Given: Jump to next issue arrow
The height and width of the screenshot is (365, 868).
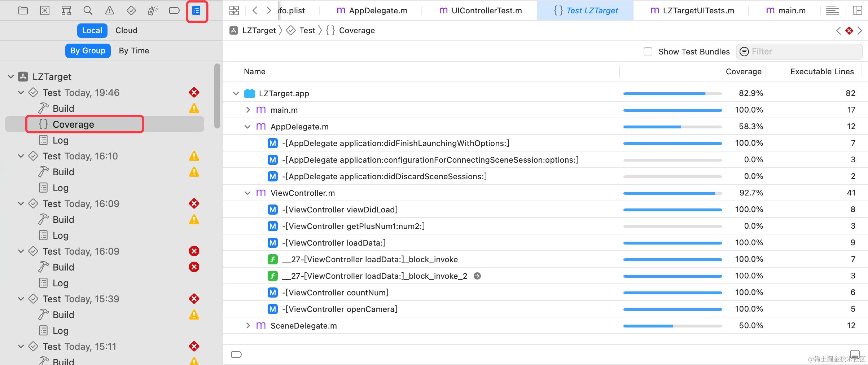Looking at the screenshot, I should point(860,31).
